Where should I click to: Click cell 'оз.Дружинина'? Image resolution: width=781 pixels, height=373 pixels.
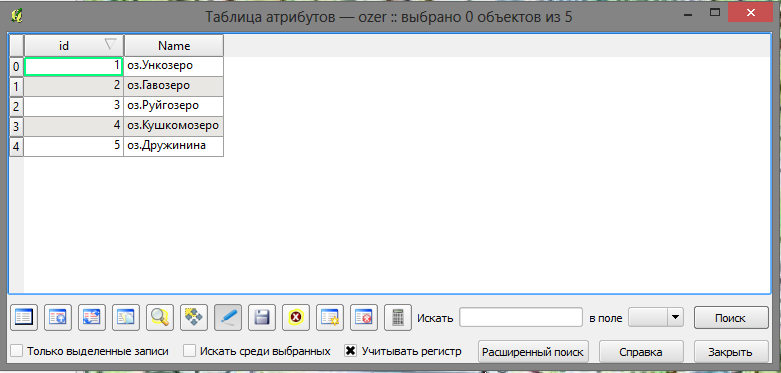[x=173, y=146]
